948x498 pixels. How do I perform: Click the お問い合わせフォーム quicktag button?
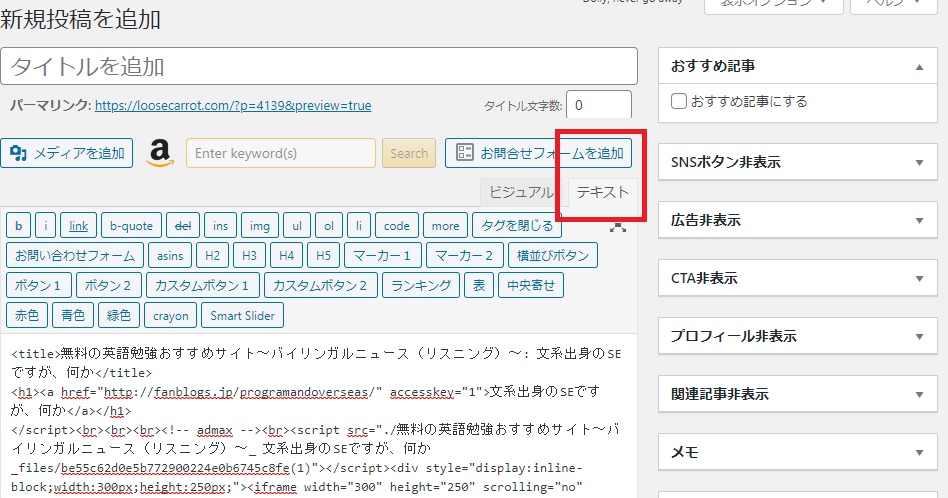[x=75, y=255]
